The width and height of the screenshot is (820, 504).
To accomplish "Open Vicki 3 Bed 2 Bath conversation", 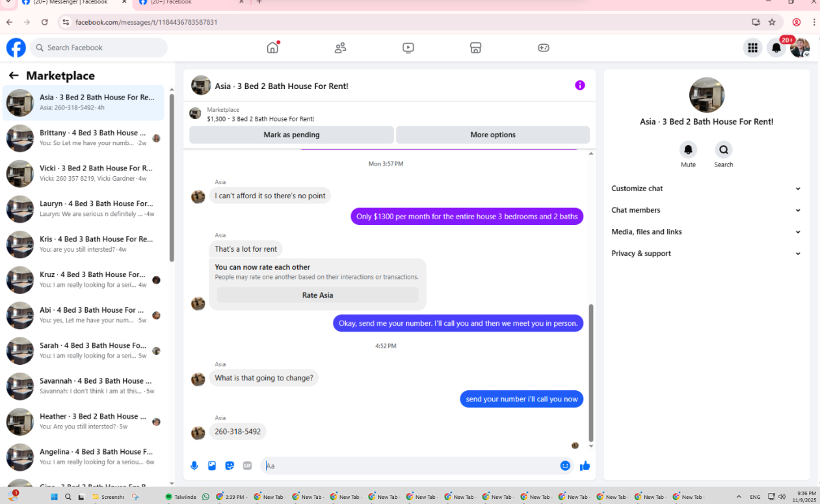I will [x=83, y=174].
